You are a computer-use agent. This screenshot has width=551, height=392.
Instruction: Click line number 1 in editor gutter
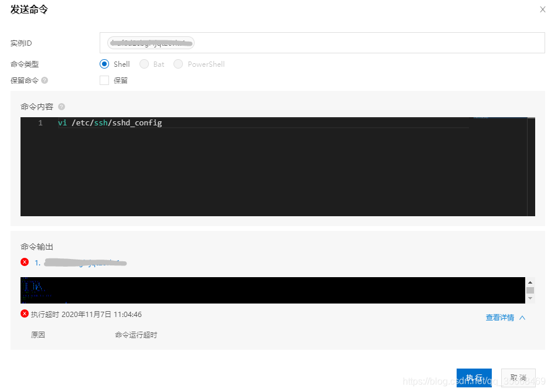pyautogui.click(x=40, y=123)
